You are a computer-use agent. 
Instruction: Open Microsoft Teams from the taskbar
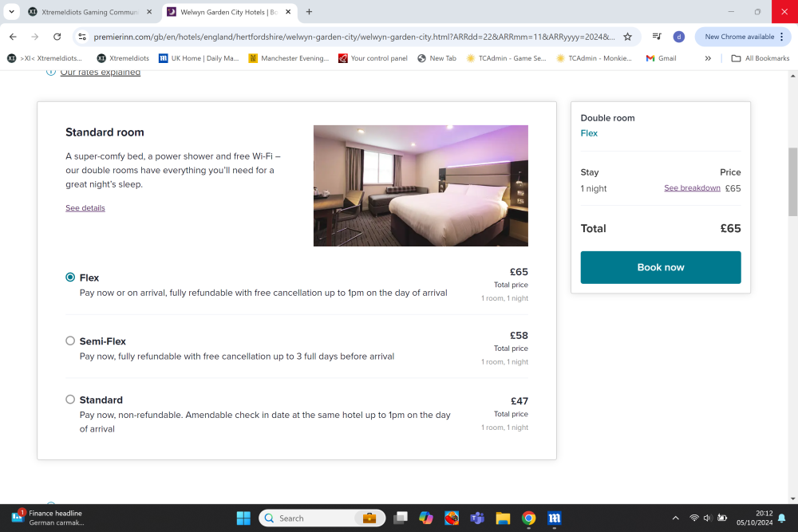pyautogui.click(x=477, y=518)
